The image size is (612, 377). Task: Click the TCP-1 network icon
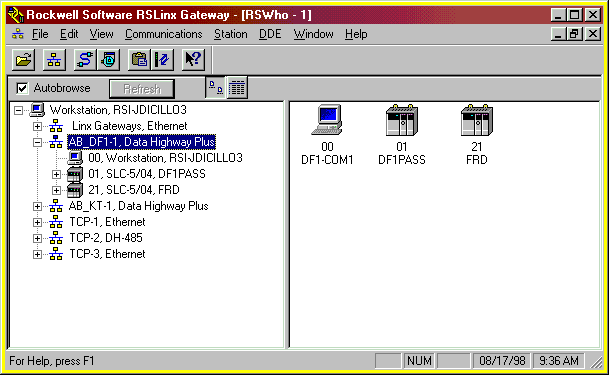pos(56,222)
